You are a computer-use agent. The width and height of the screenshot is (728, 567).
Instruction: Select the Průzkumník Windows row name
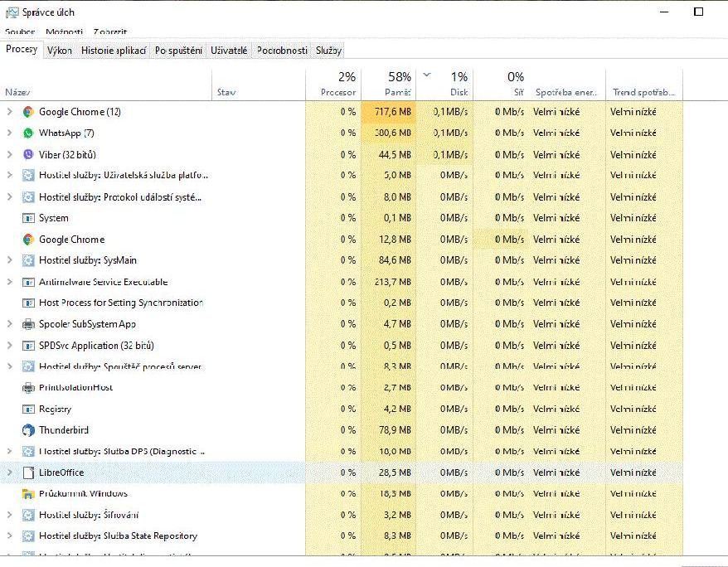pos(83,494)
